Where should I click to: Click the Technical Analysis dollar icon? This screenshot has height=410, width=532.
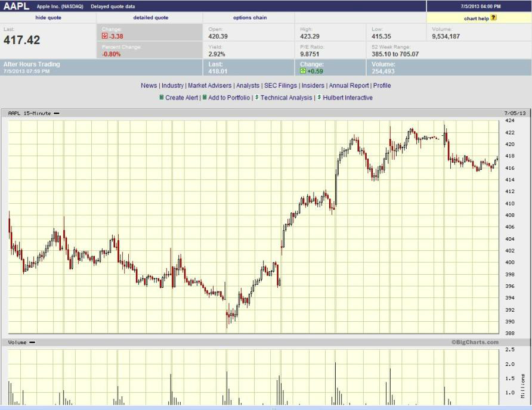[x=257, y=98]
